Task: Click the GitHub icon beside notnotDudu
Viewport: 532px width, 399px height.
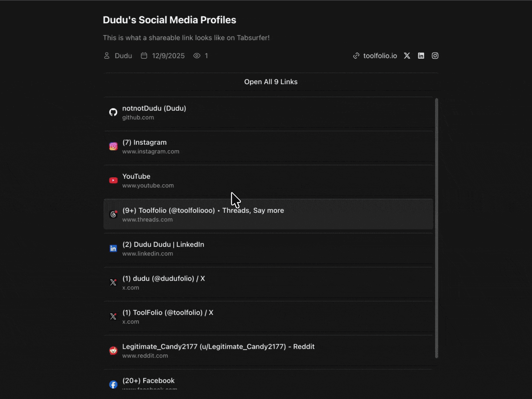Action: pyautogui.click(x=113, y=112)
